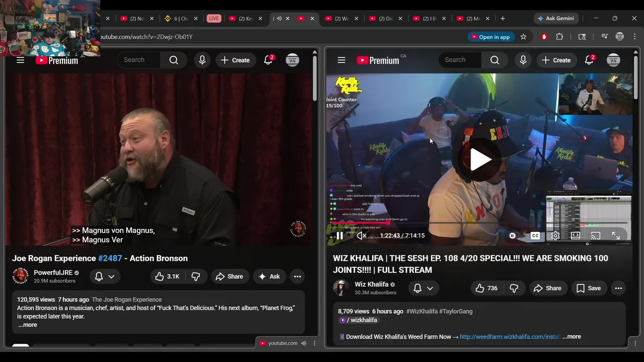The height and width of the screenshot is (362, 644).
Task: Bookmark this page with the star icon
Action: pyautogui.click(x=523, y=37)
